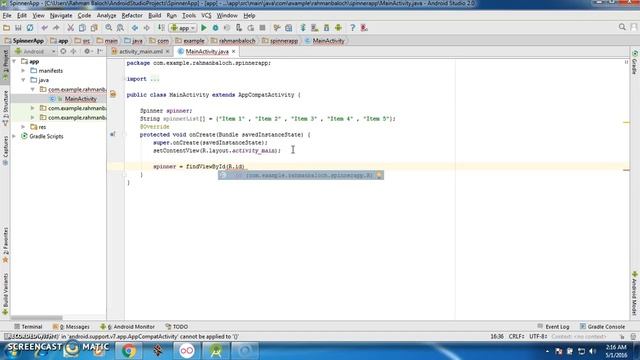640x360 pixels.
Task: Open the Build menu
Action: click(154, 16)
